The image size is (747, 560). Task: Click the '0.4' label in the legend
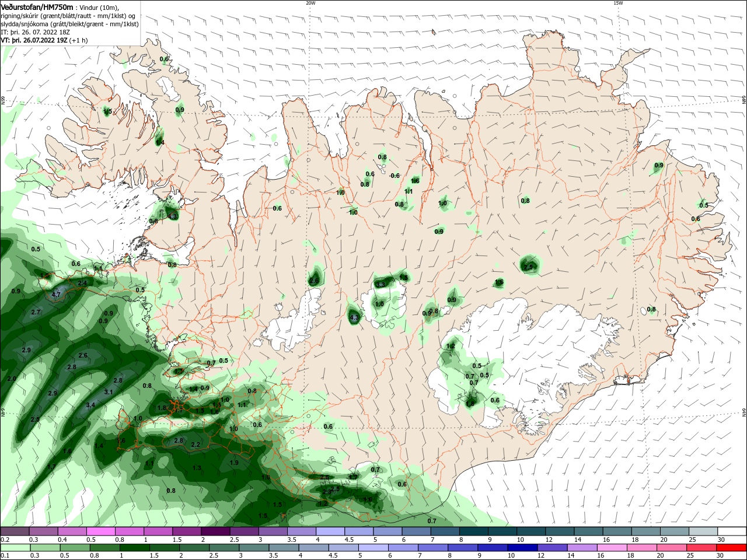click(x=62, y=540)
